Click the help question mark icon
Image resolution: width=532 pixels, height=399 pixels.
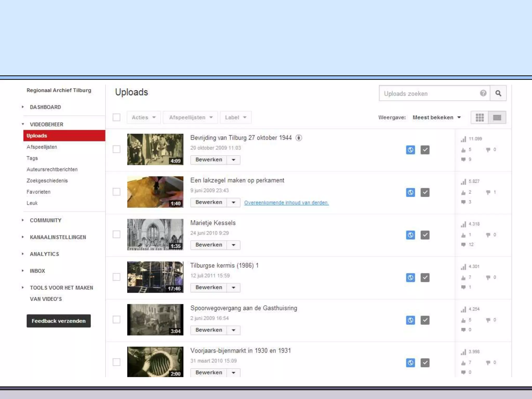click(483, 93)
